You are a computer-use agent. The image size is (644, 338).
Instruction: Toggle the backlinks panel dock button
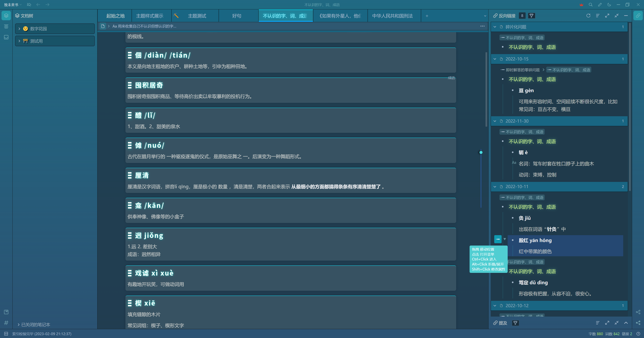(638, 16)
